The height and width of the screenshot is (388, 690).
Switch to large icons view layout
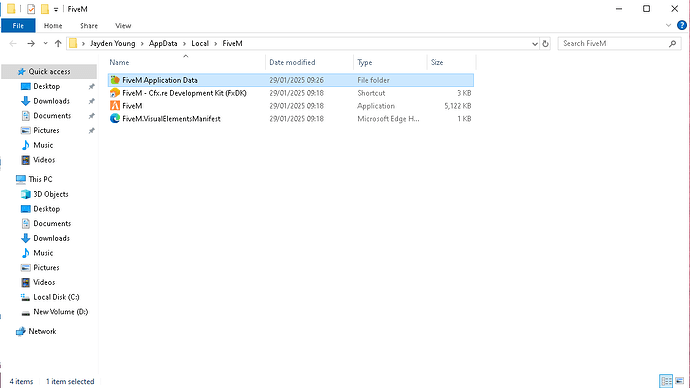(x=680, y=381)
